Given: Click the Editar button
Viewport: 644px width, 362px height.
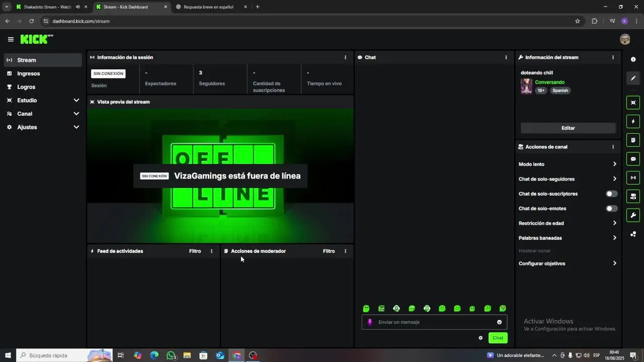Looking at the screenshot, I should [568, 128].
